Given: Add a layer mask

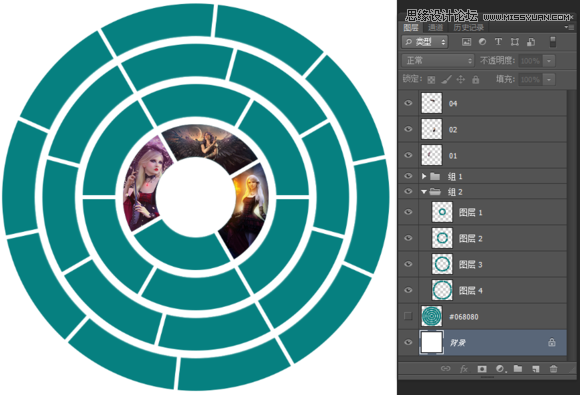Looking at the screenshot, I should pos(482,368).
